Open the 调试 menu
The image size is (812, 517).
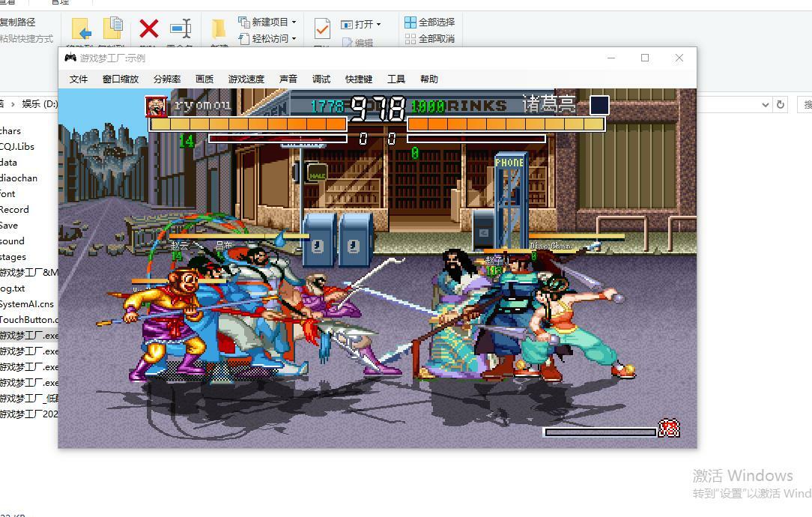click(x=321, y=79)
